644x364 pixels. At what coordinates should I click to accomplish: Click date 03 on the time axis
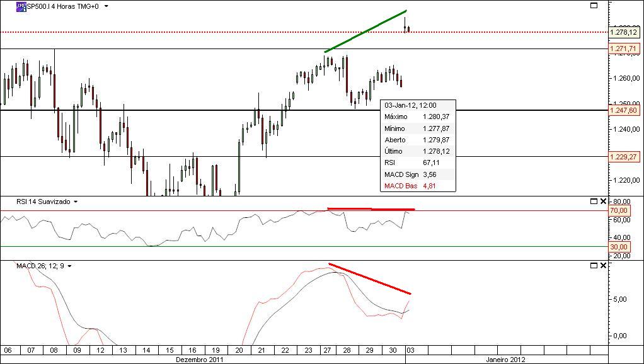coord(410,350)
